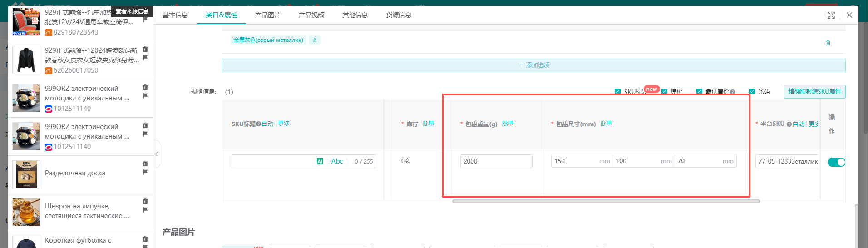Uncheck the 最低售价 checkbox

coord(699,91)
